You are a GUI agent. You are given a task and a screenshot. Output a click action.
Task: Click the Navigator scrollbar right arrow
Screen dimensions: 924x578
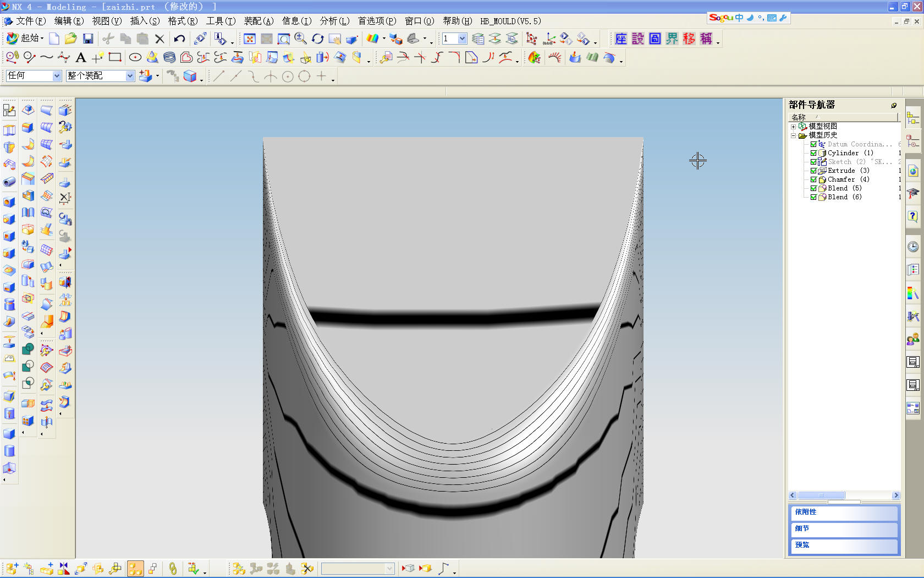coord(896,495)
